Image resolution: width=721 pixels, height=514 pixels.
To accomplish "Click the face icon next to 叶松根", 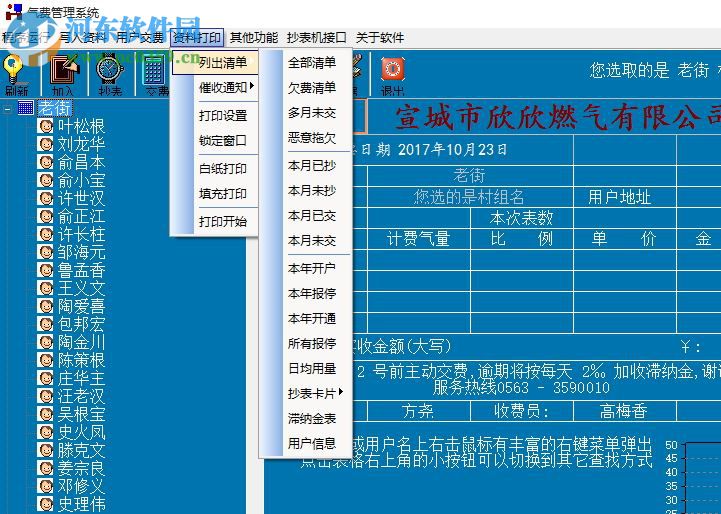I will click(45, 126).
